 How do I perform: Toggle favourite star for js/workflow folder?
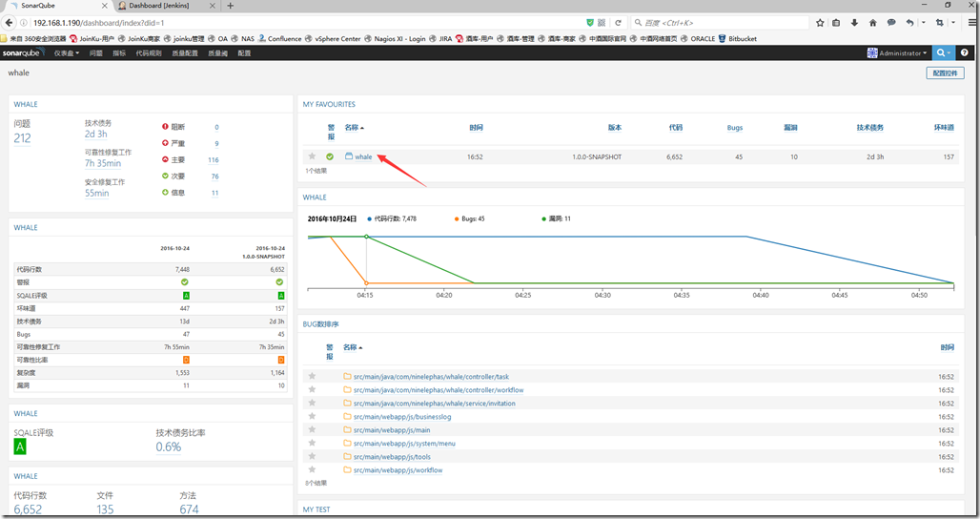312,469
